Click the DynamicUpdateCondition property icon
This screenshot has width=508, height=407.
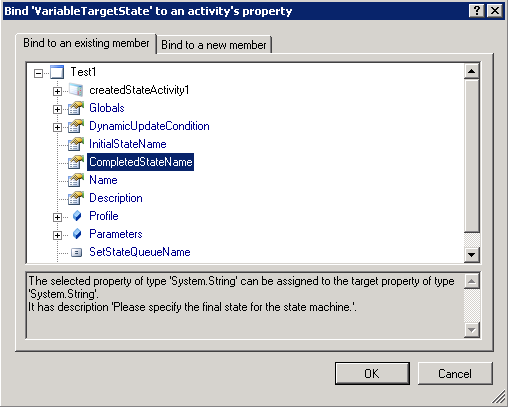(x=76, y=126)
